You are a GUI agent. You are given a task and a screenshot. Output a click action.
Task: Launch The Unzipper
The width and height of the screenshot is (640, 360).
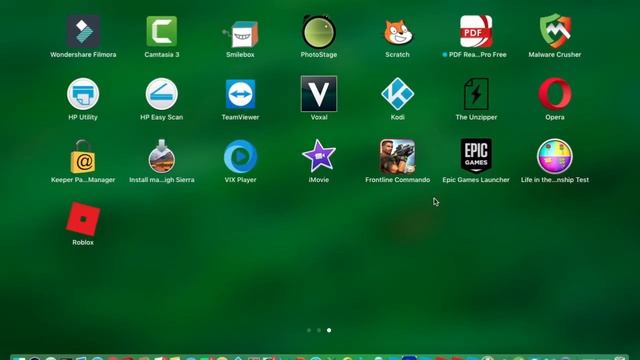pos(476,94)
